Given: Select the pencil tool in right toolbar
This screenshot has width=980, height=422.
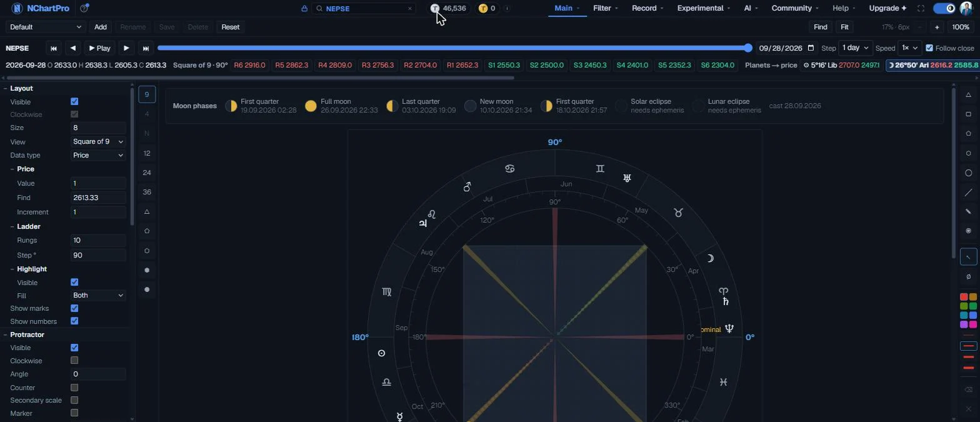Looking at the screenshot, I should point(968,211).
